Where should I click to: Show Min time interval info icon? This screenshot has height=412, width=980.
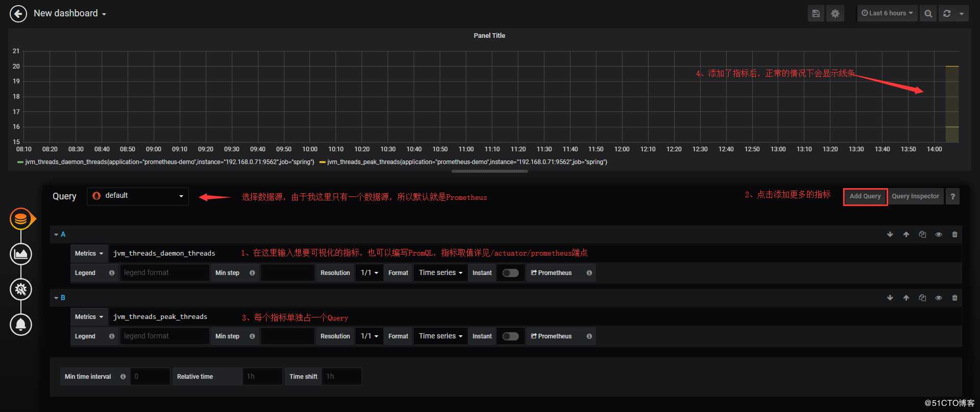[x=123, y=377]
